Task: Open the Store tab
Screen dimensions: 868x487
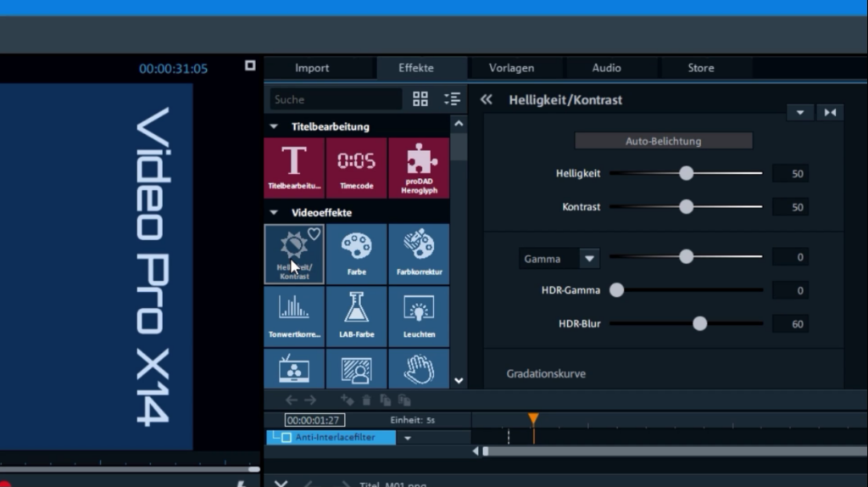Action: (701, 68)
